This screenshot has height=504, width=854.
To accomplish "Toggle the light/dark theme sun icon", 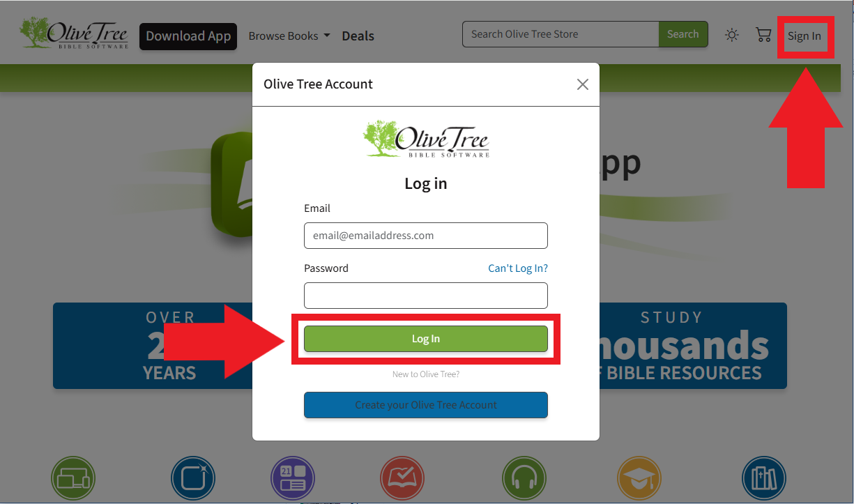I will click(x=731, y=35).
